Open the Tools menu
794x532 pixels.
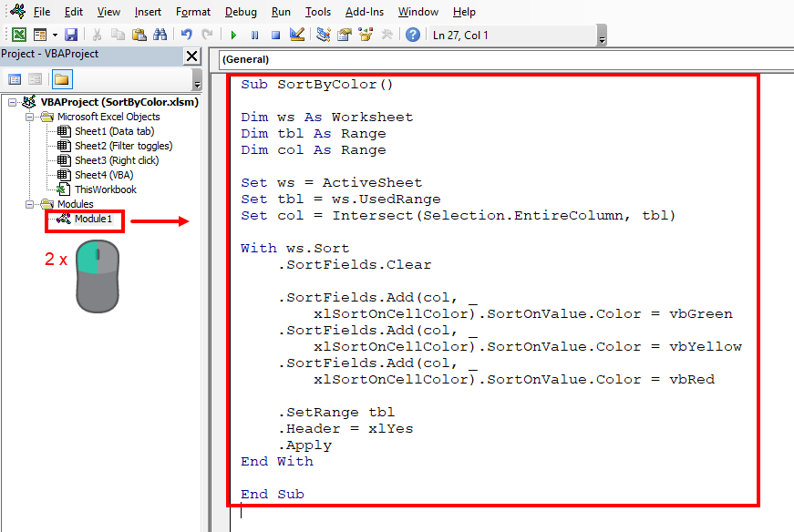point(317,12)
